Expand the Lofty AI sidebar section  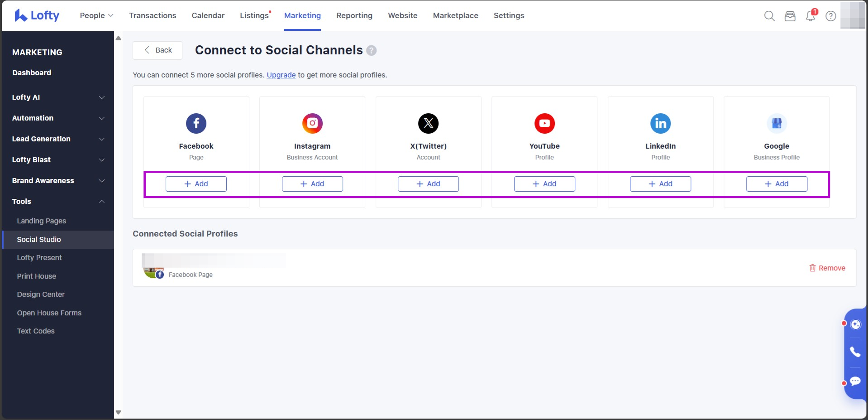pos(57,97)
